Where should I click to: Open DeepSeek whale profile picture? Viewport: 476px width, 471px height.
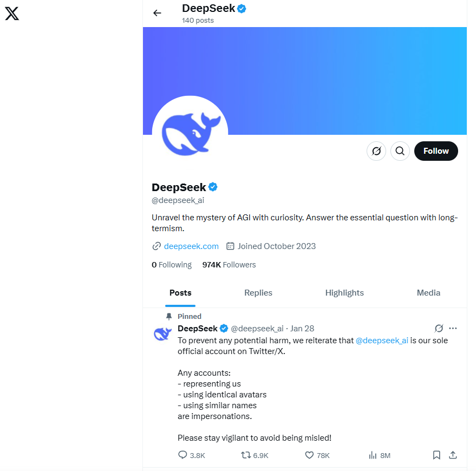coord(190,134)
